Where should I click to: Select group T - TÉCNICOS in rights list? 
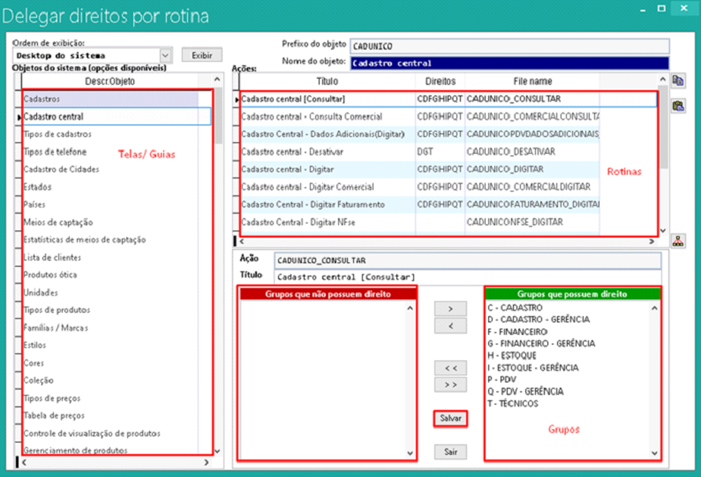click(x=515, y=403)
